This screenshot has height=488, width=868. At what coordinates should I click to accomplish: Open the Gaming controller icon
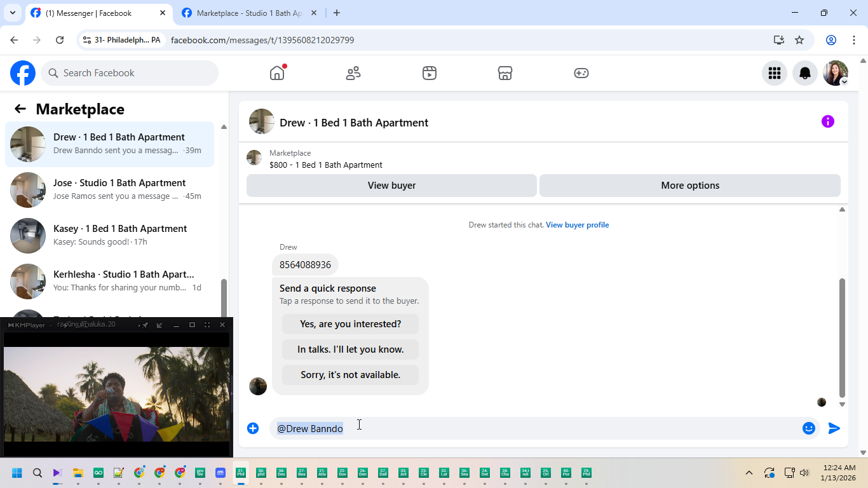tap(581, 73)
